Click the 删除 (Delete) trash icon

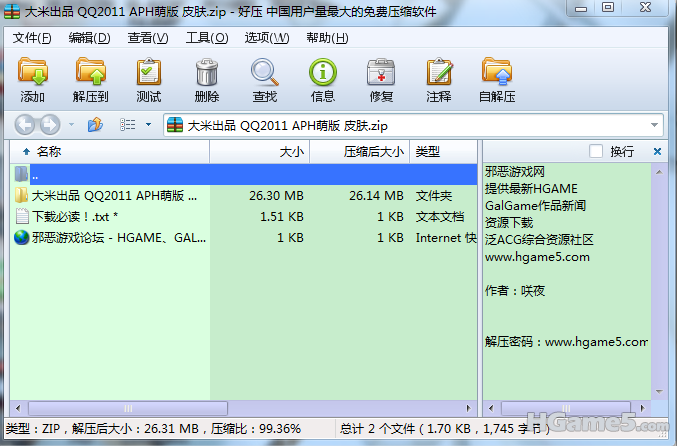[x=207, y=73]
